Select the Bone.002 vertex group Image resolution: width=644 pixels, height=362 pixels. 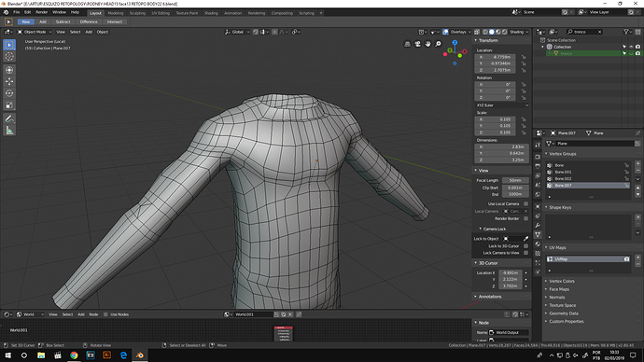point(588,178)
